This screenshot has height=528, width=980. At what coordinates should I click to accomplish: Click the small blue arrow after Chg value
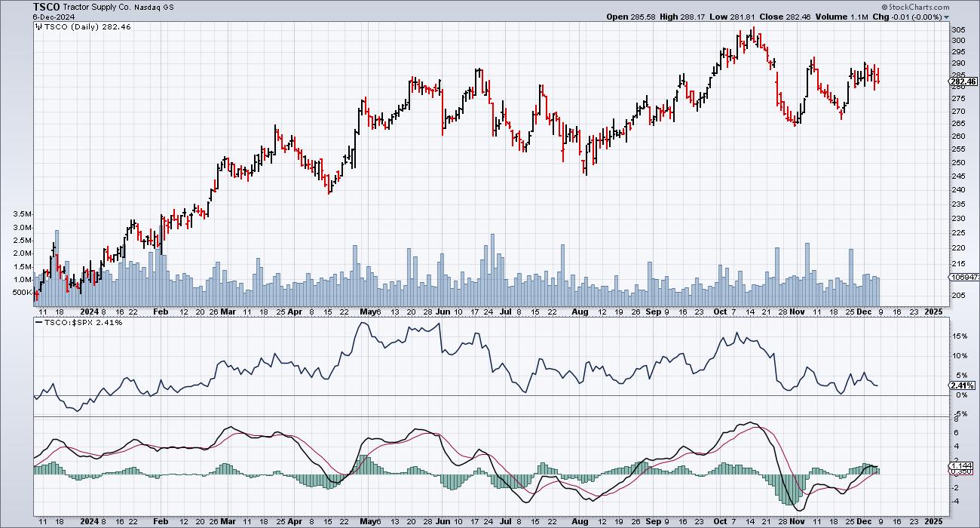click(x=946, y=17)
